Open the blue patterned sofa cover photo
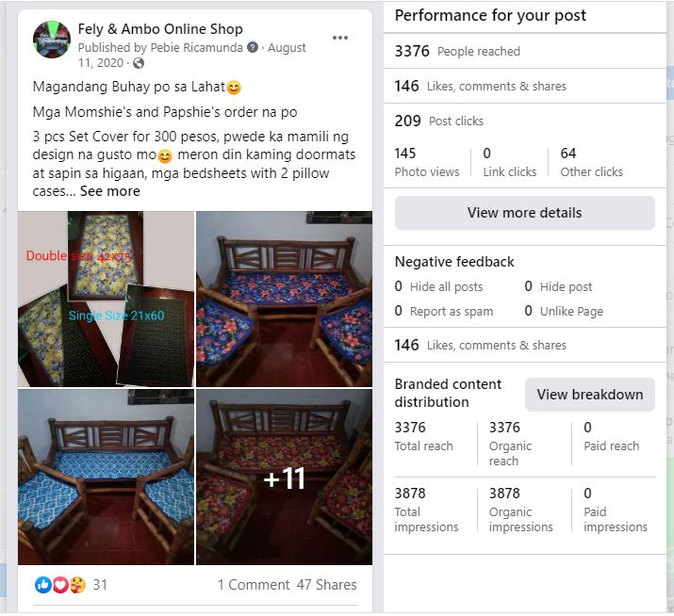Image resolution: width=674 pixels, height=616 pixels. coord(106,477)
